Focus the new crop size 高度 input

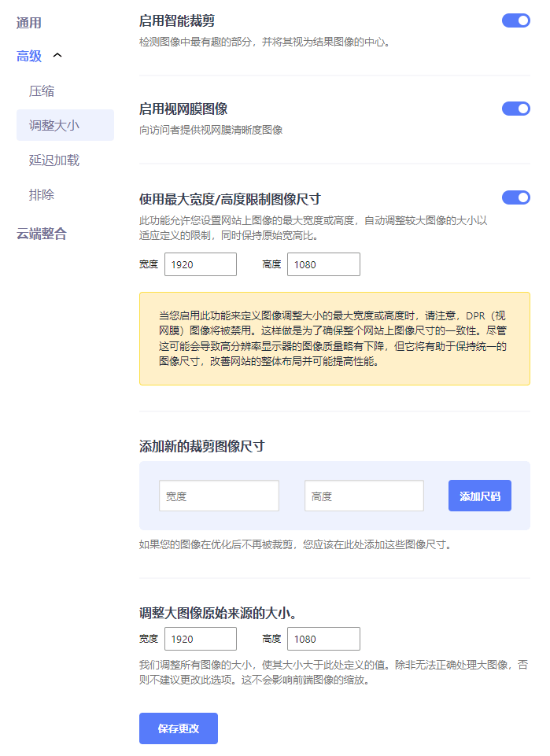pyautogui.click(x=364, y=496)
